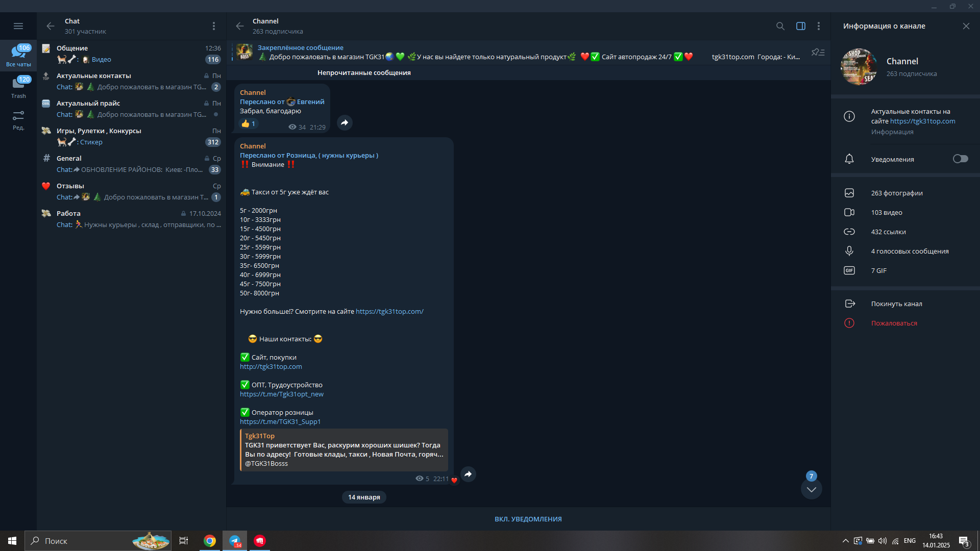The width and height of the screenshot is (980, 551).
Task: Close the channel information panel
Action: [966, 26]
